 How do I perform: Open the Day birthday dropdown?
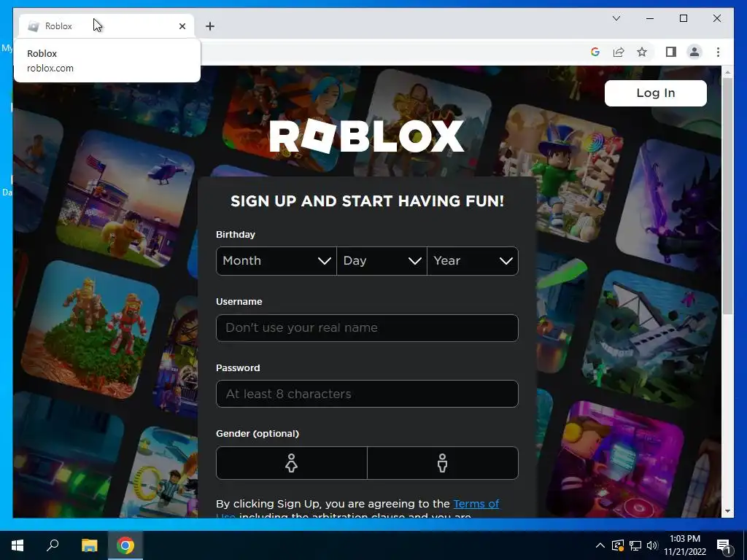tap(382, 260)
